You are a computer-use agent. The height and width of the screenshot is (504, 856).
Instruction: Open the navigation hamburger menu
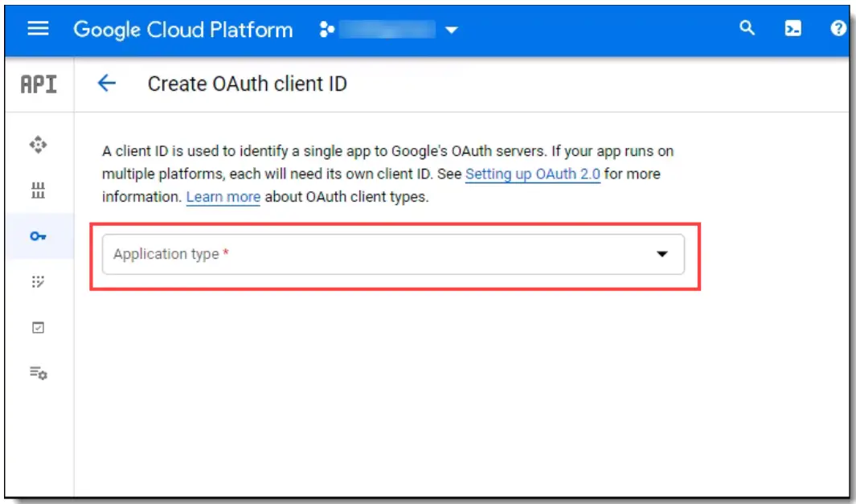pos(38,29)
